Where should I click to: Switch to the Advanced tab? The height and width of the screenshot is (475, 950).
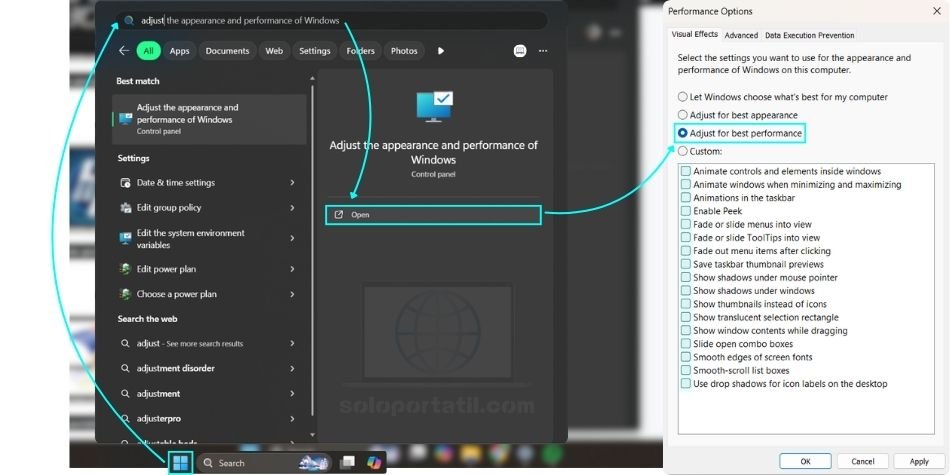point(741,35)
